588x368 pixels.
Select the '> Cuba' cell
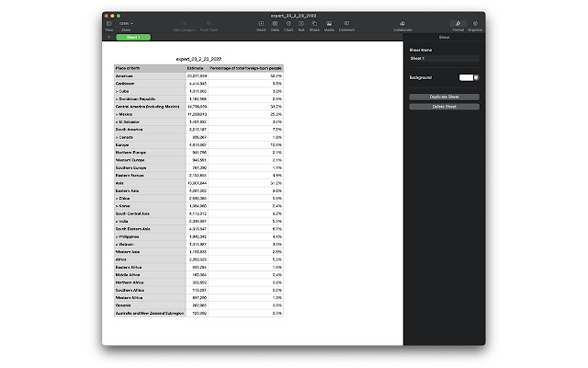[150, 91]
